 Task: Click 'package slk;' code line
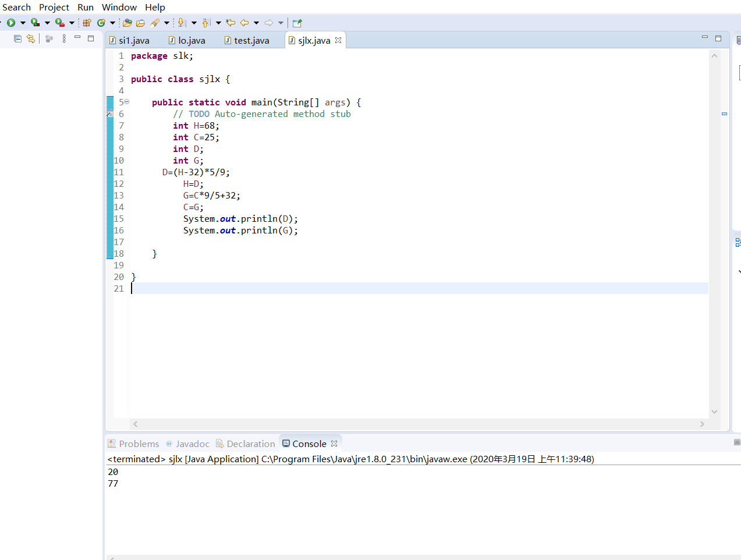point(162,56)
